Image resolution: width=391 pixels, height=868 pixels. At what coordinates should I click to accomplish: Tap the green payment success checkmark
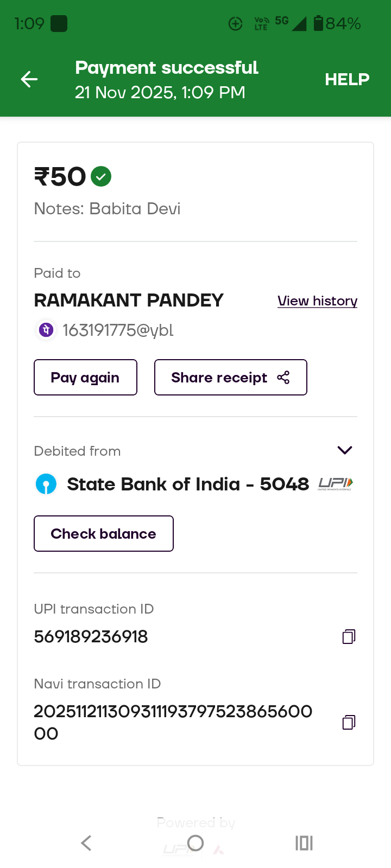(x=101, y=176)
